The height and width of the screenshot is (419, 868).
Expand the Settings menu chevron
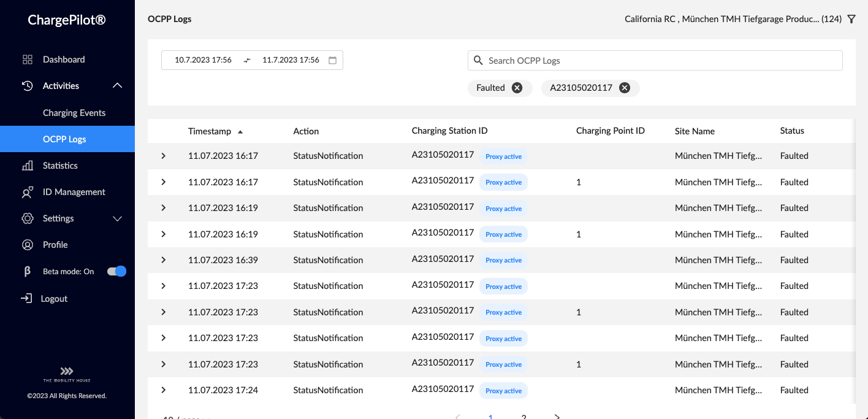118,218
